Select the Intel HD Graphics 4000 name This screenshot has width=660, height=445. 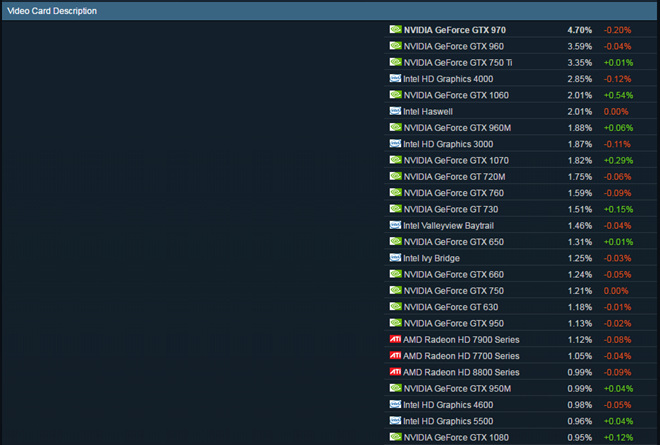point(448,79)
